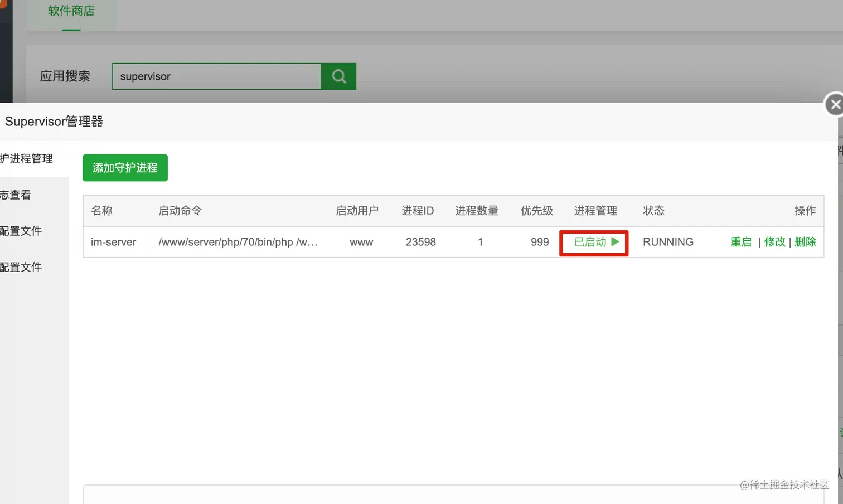Delete im-server via the 删除 link
Screen dimensions: 843x504
(805, 242)
